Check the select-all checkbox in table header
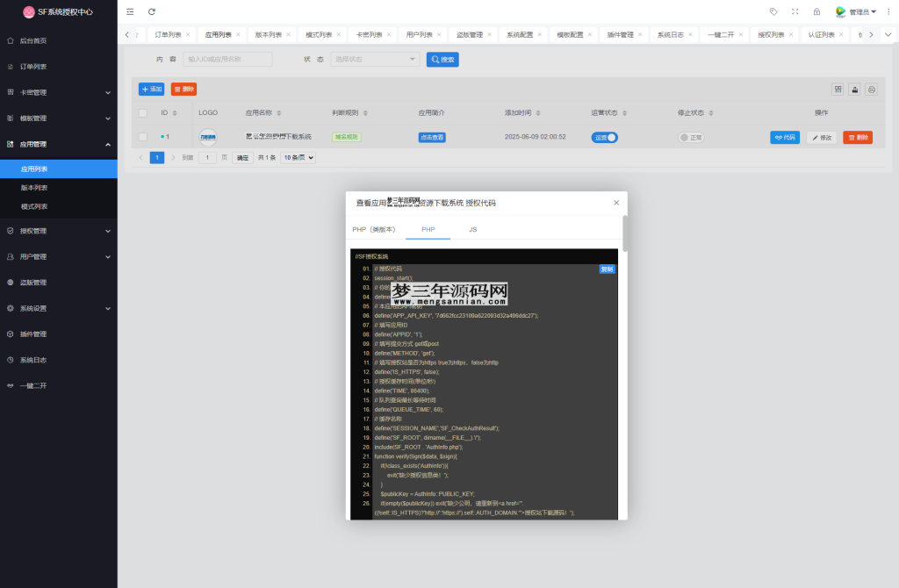This screenshot has height=588, width=899. (143, 113)
